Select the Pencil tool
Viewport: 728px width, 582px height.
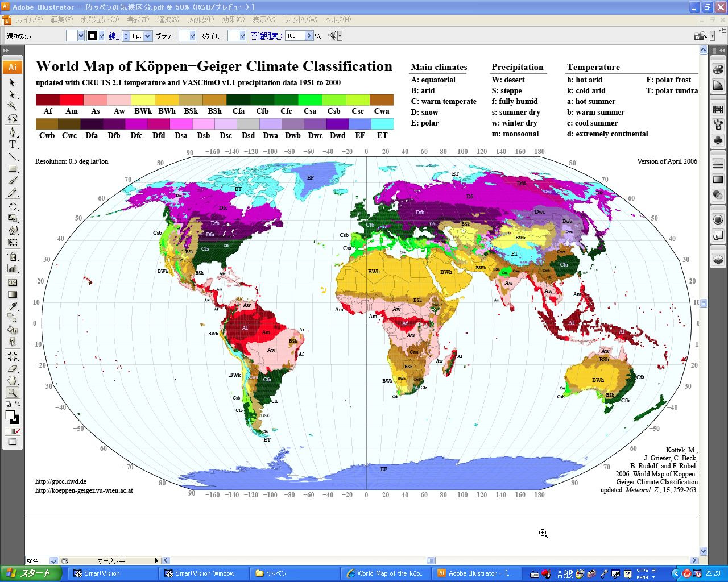13,192
